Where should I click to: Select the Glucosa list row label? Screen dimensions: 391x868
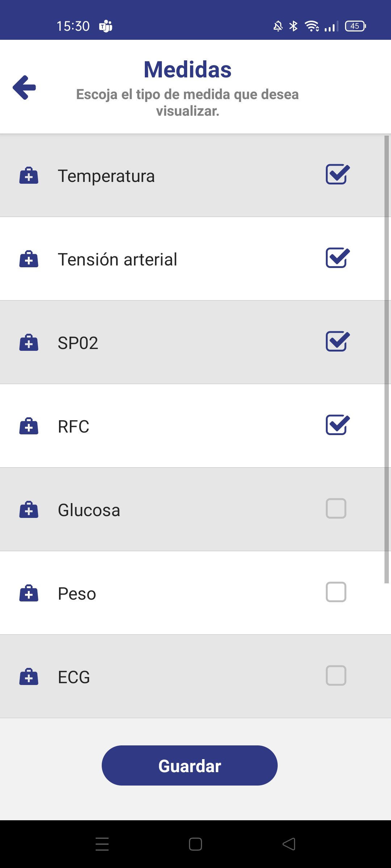[89, 510]
